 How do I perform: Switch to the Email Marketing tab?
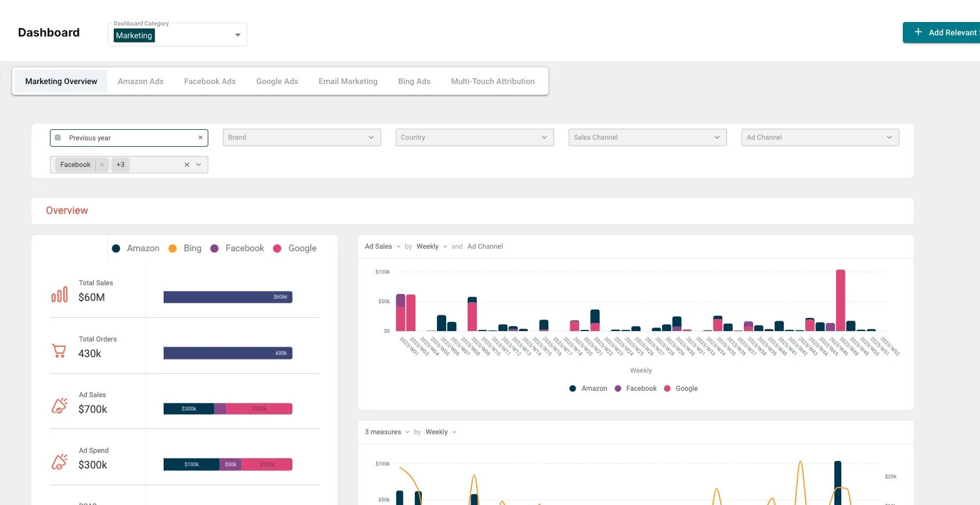pos(348,81)
